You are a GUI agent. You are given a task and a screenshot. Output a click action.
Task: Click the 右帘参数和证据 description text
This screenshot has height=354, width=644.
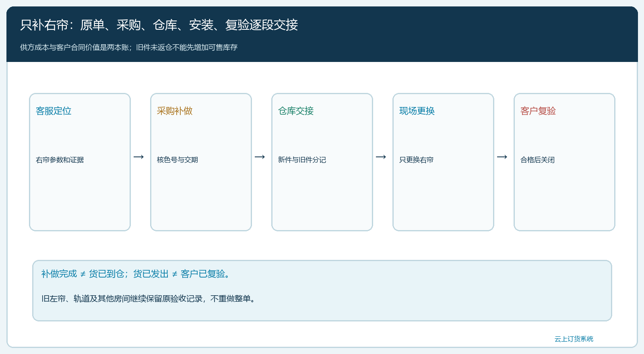tap(60, 160)
